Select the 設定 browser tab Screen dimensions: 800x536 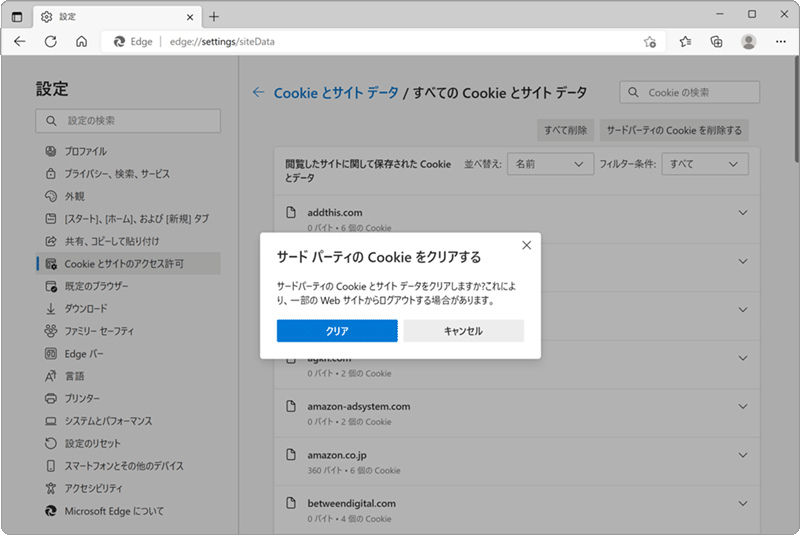point(117,17)
